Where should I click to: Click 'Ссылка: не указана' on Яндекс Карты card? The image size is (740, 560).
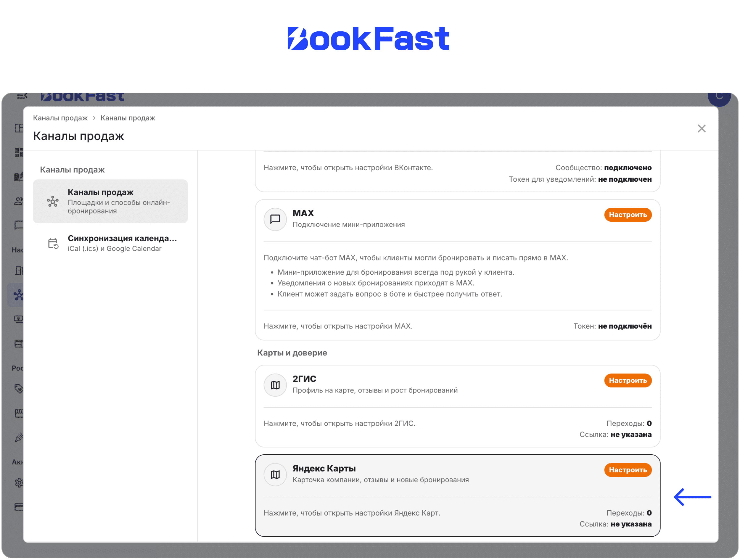pos(615,524)
